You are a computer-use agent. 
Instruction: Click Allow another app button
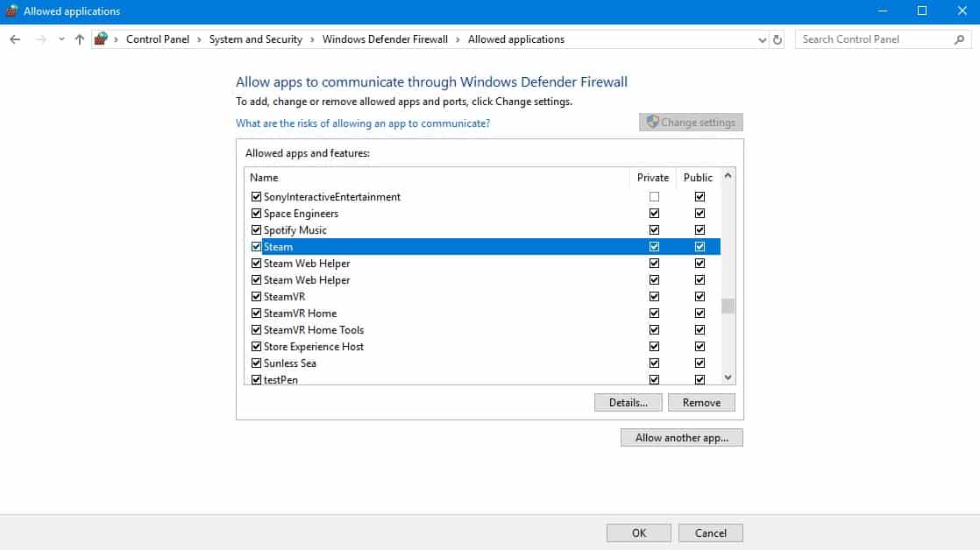point(682,438)
